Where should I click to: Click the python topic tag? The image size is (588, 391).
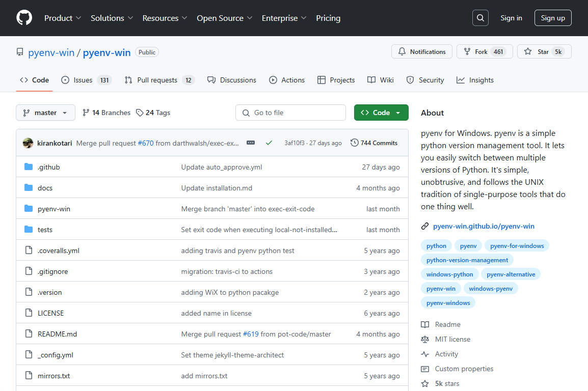[x=436, y=246]
